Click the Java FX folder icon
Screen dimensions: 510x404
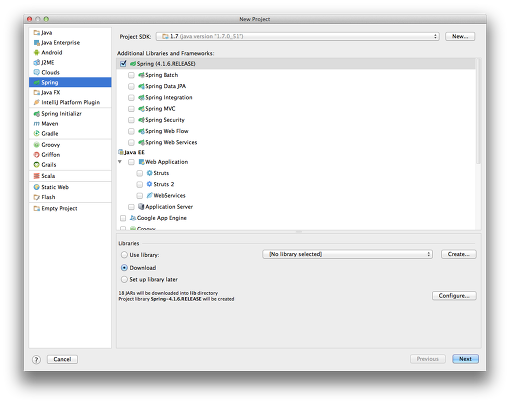[37, 92]
